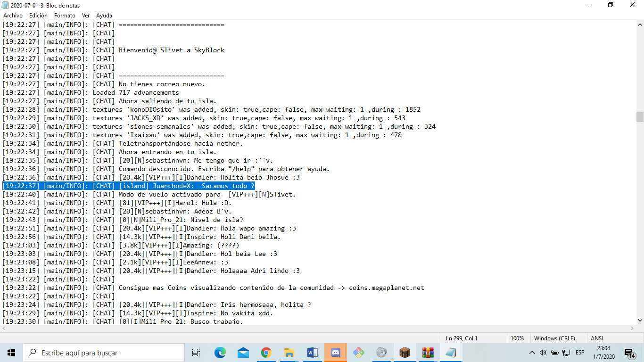The width and height of the screenshot is (644, 362).
Task: Open network settings tray icon
Action: 566,353
